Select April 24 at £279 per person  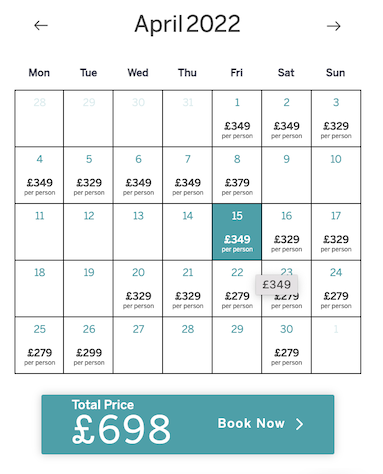pos(336,288)
